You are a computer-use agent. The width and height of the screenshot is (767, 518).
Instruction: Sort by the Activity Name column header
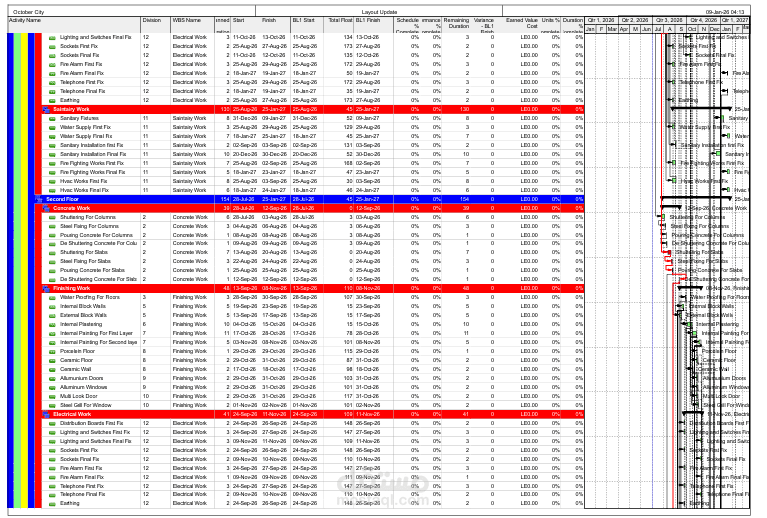coord(74,25)
